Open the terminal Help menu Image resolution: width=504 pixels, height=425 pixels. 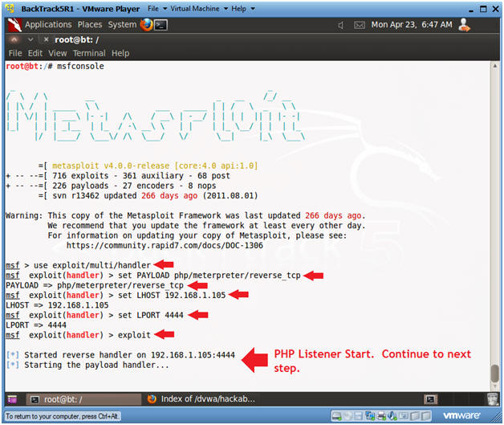click(120, 53)
